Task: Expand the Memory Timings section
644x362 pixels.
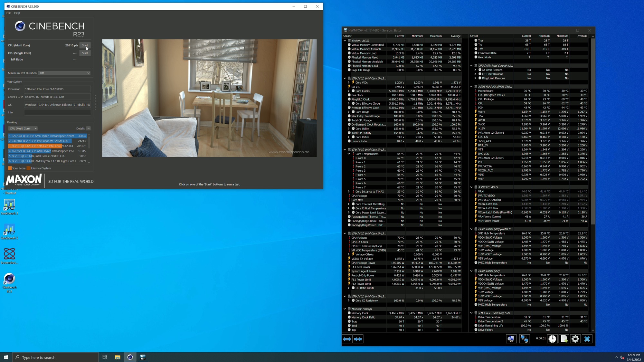Action: pyautogui.click(x=347, y=309)
